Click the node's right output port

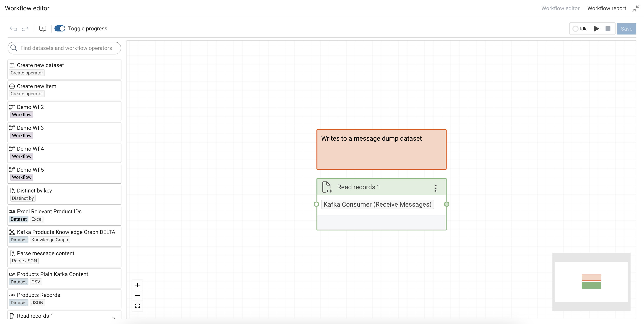coord(447,204)
